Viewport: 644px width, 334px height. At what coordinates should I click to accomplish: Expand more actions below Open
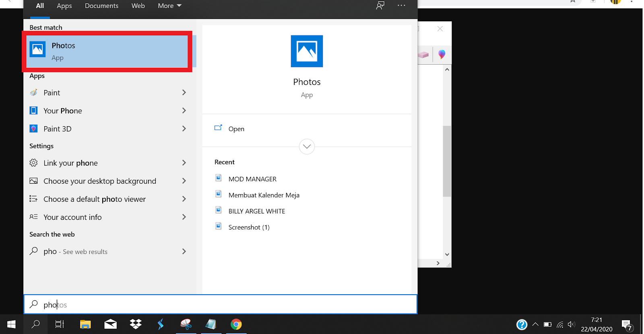pyautogui.click(x=307, y=146)
